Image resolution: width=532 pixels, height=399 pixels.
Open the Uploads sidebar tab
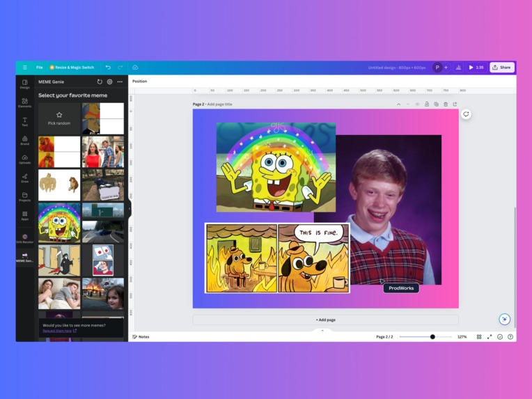point(25,159)
